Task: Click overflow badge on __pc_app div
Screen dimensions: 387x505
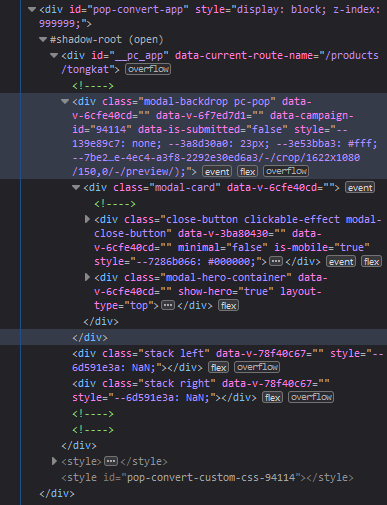Action: pos(148,69)
